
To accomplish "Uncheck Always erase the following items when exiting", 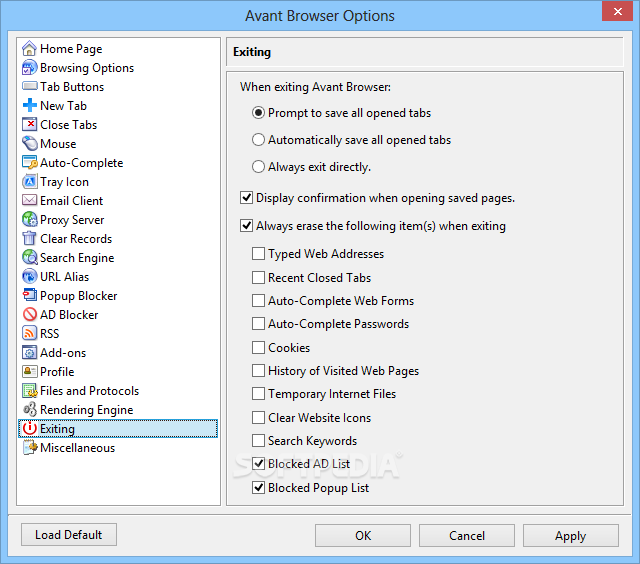I will 246,226.
